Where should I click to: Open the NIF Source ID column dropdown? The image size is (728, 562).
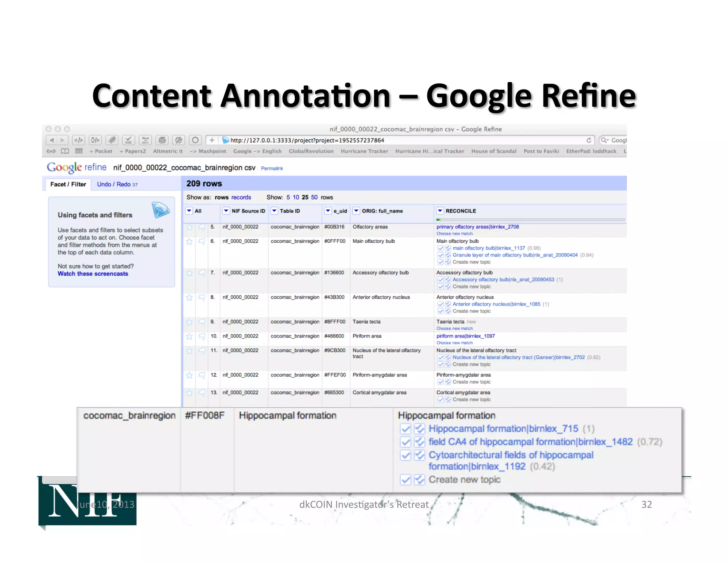[226, 211]
